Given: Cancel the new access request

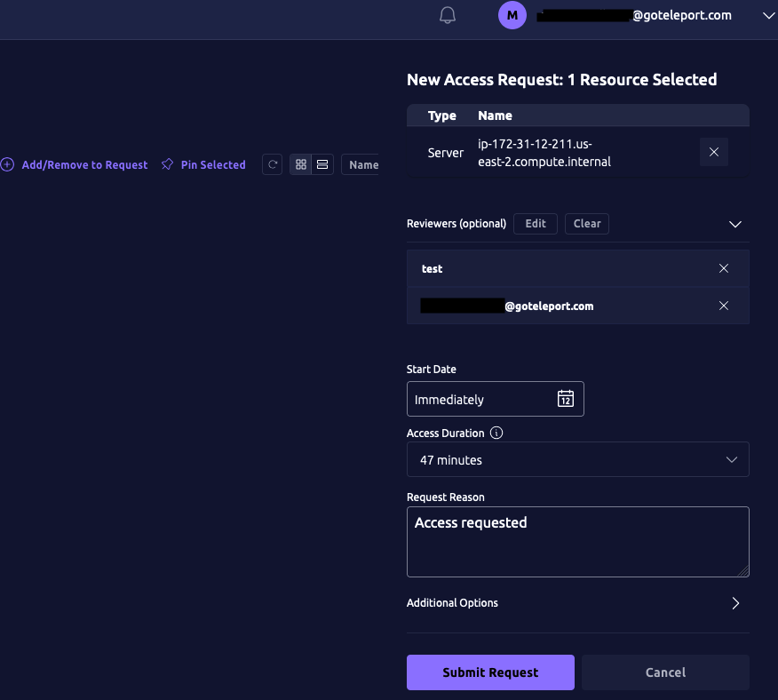Looking at the screenshot, I should tap(665, 672).
